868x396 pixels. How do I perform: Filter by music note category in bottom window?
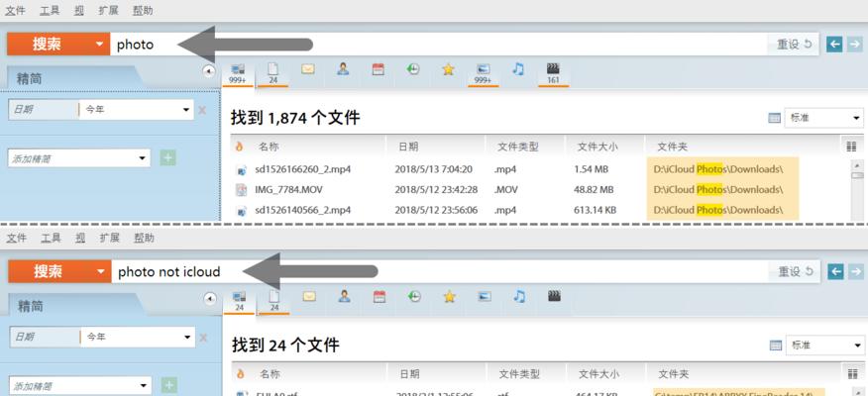tap(519, 296)
